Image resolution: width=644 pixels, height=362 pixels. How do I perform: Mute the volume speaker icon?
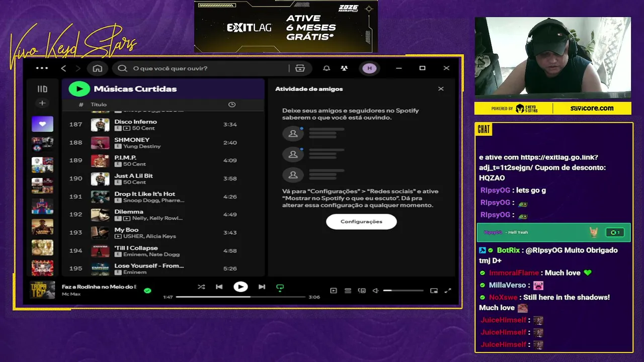[x=375, y=291]
